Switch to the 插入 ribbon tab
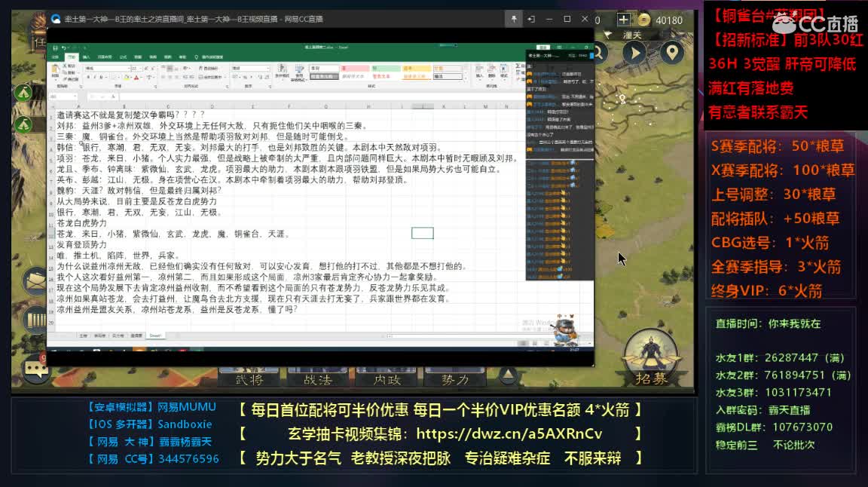 [87, 57]
